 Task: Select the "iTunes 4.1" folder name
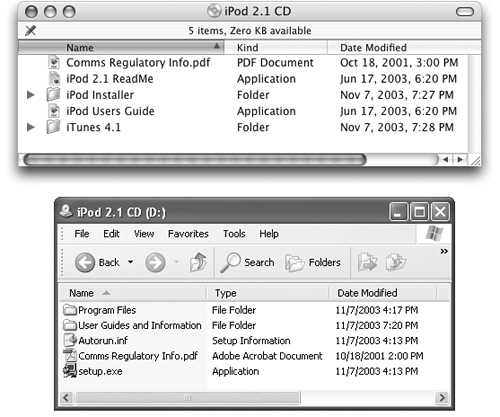click(93, 127)
